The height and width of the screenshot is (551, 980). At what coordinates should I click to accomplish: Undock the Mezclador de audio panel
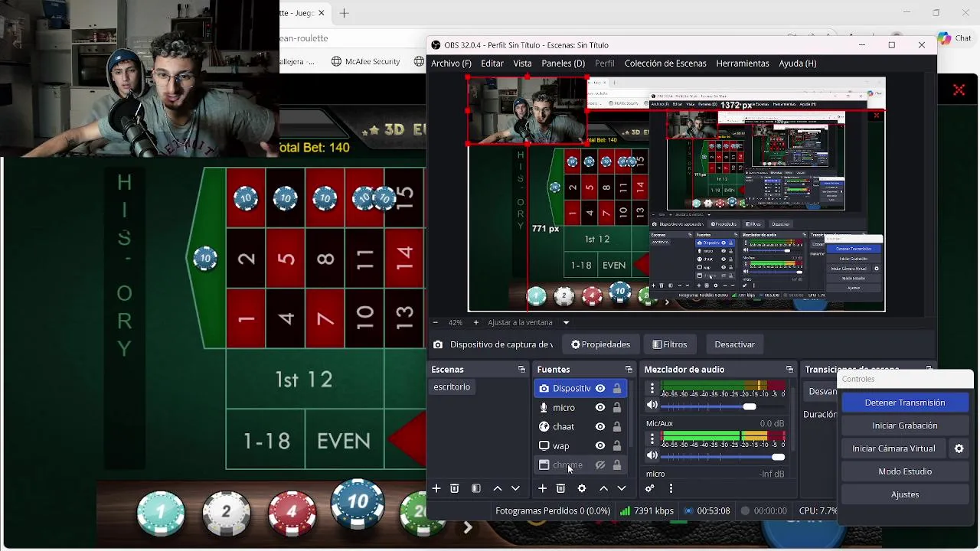pyautogui.click(x=789, y=370)
